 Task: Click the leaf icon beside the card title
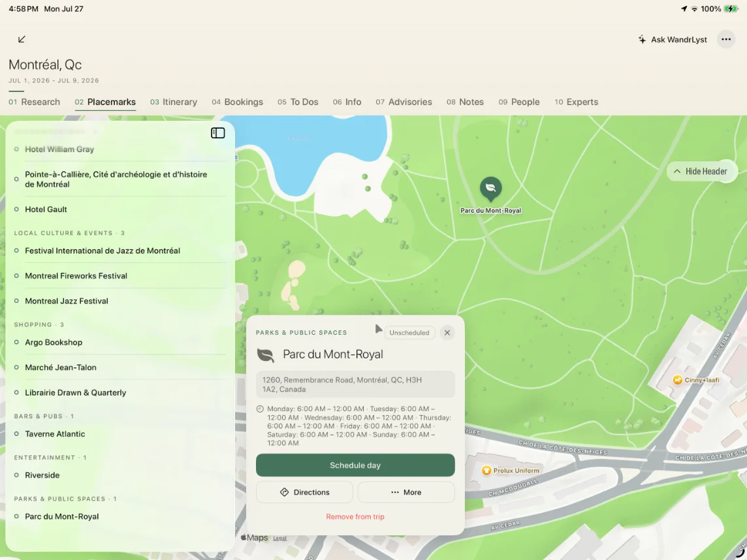tap(265, 355)
